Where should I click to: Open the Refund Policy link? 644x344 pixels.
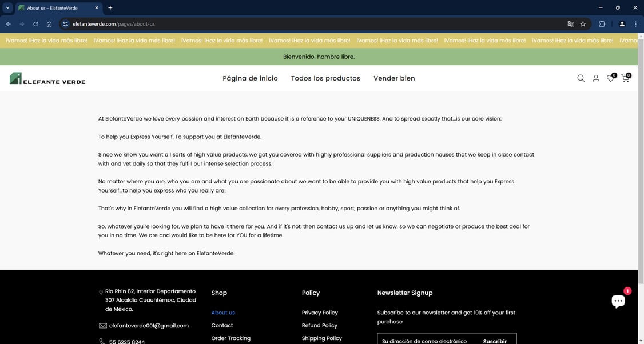tap(320, 325)
